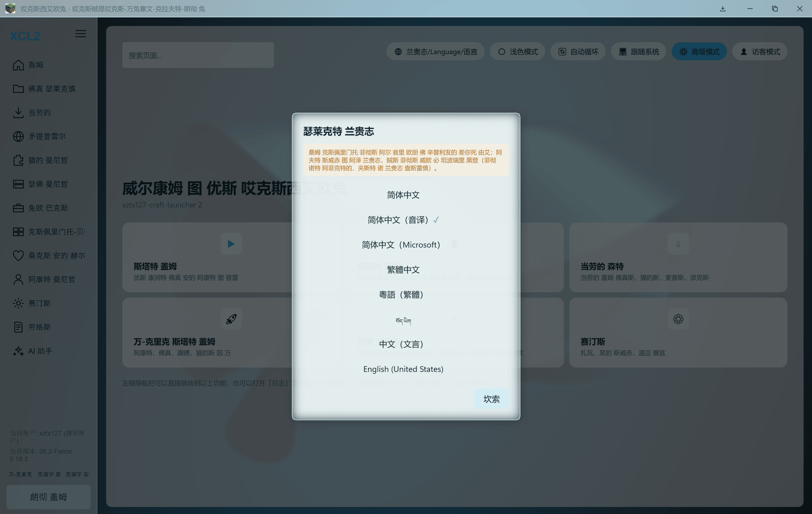
Task: Open the 轰姆 home page icon
Action: click(x=18, y=65)
